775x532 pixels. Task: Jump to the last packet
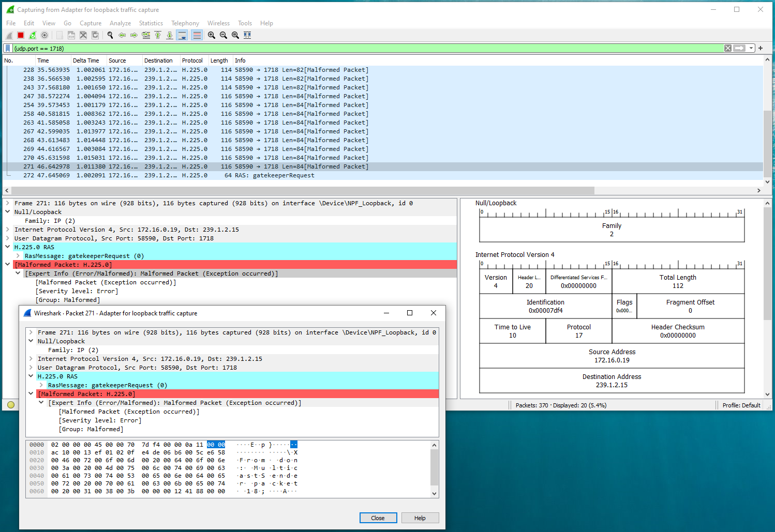170,35
